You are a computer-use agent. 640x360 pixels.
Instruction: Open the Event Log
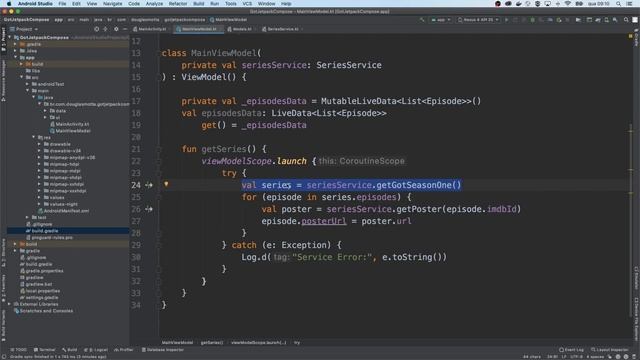click(571, 350)
